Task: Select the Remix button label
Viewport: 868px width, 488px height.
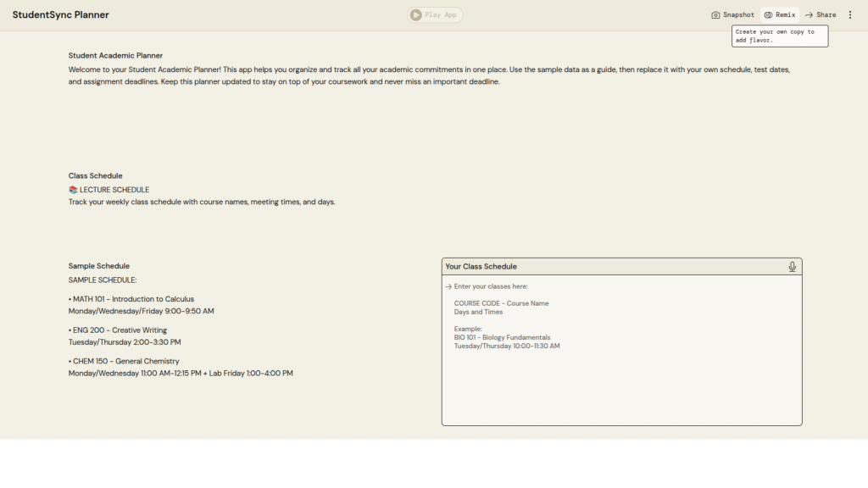Action: pos(785,15)
